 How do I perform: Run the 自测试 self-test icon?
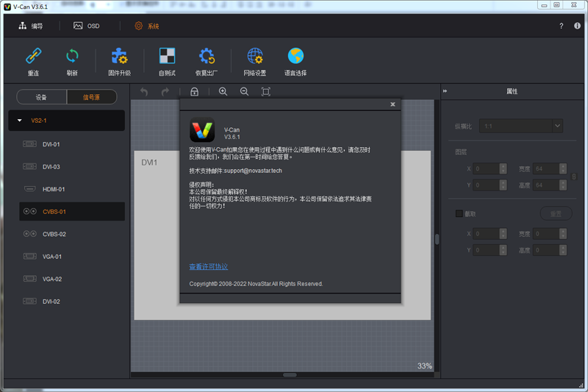coord(168,57)
